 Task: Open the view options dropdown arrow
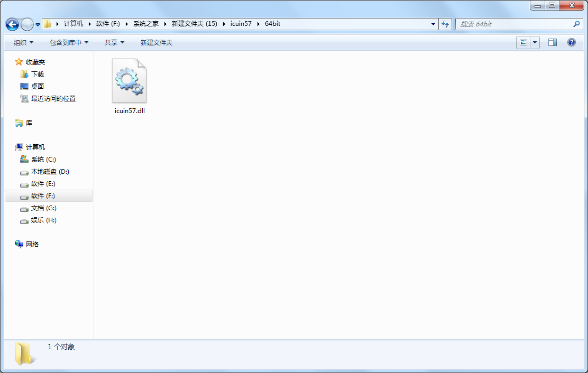(535, 42)
